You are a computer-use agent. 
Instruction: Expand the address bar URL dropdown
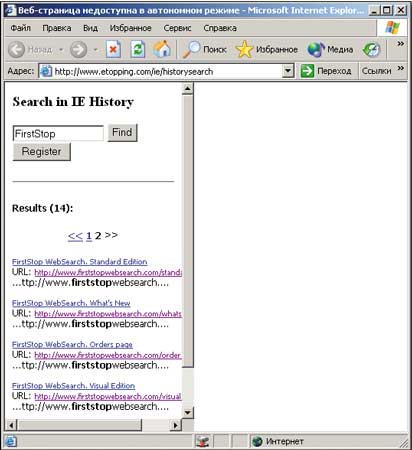tap(288, 71)
